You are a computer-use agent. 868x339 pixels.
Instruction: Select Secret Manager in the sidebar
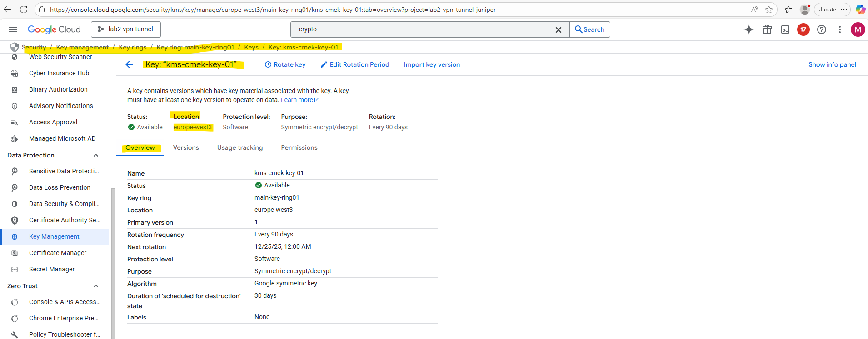pyautogui.click(x=52, y=269)
